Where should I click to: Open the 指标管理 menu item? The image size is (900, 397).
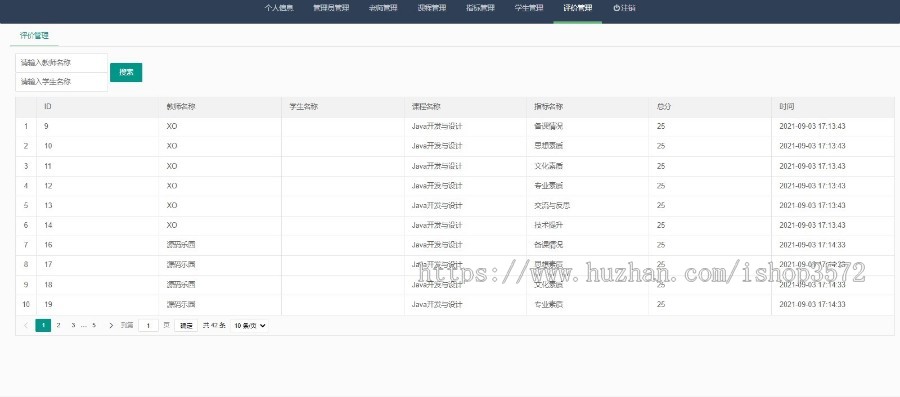coord(480,8)
